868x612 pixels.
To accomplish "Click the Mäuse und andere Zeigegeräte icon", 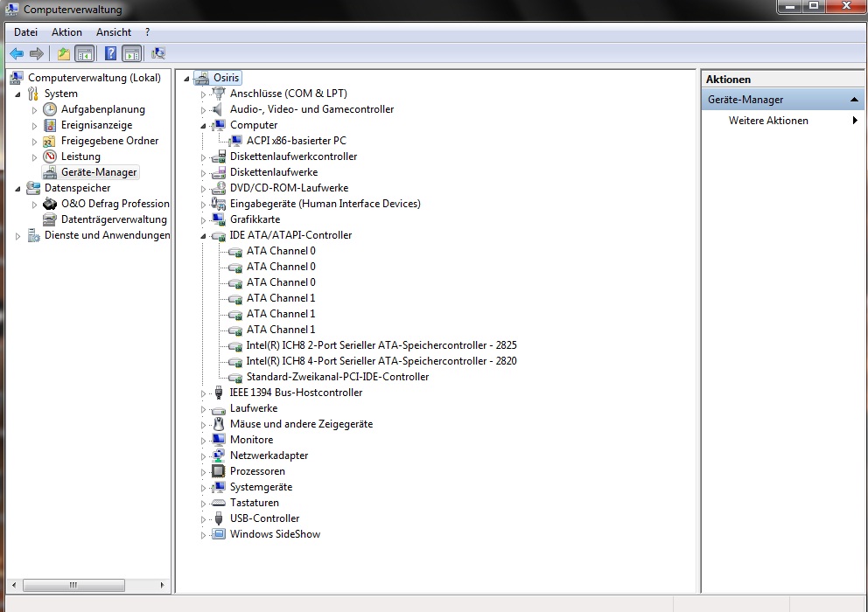I will point(219,424).
